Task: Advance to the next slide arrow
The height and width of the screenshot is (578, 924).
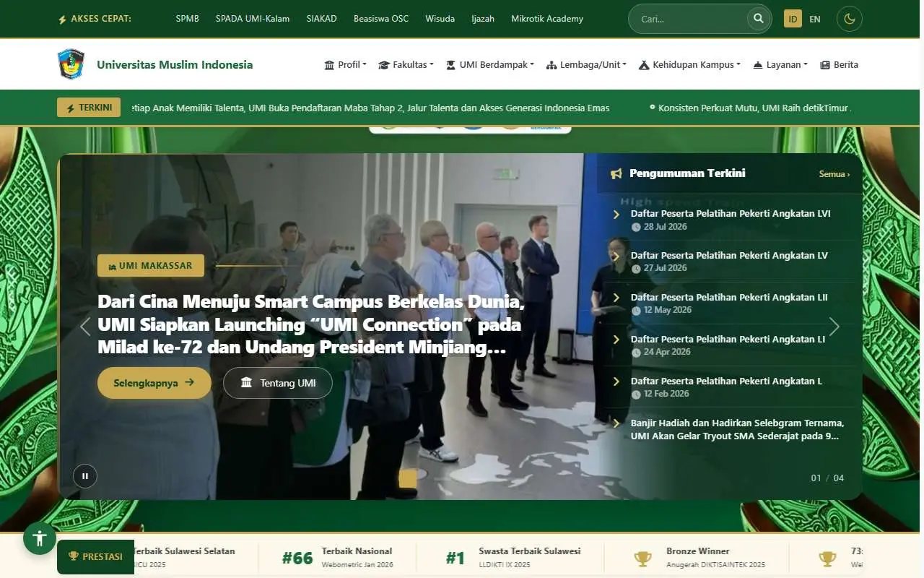Action: click(834, 327)
